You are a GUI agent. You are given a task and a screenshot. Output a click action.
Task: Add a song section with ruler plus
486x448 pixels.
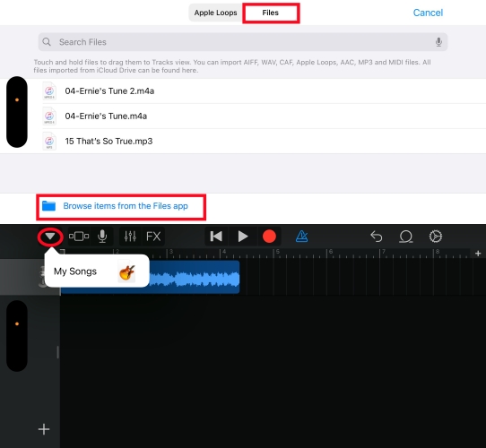[478, 254]
